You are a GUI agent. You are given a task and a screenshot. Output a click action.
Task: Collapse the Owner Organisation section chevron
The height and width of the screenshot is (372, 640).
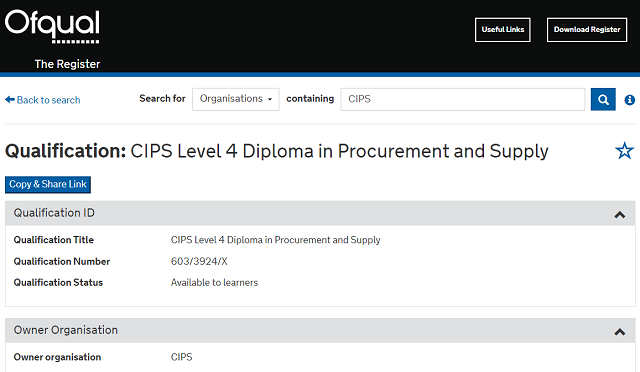tap(620, 332)
